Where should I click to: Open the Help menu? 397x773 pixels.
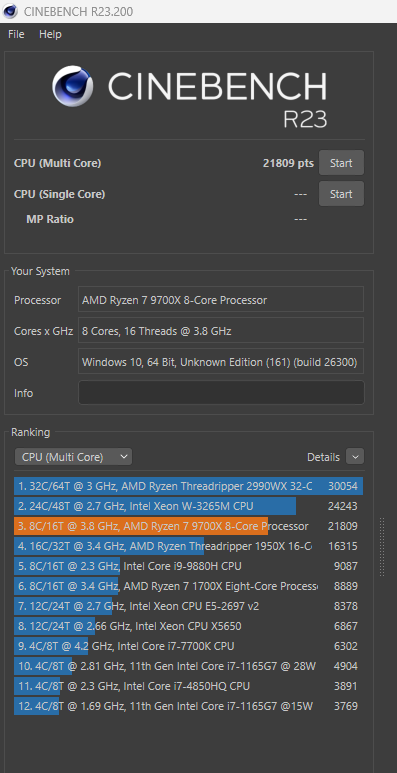[50, 35]
